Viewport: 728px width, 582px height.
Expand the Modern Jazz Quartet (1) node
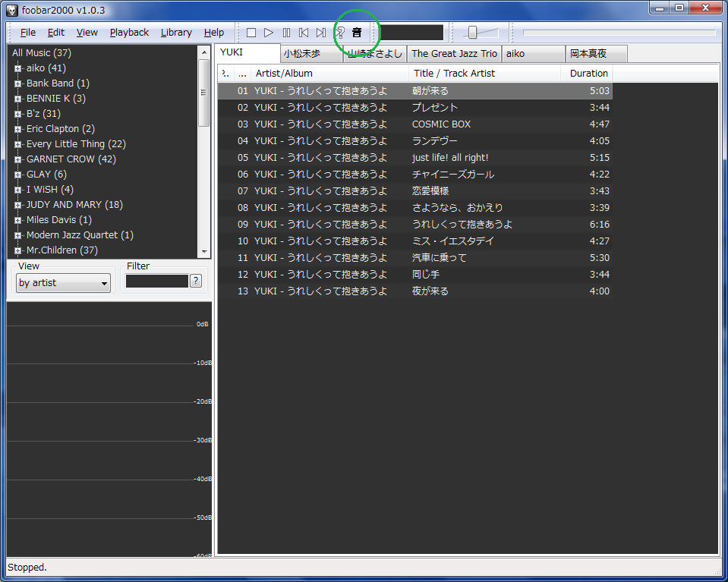(17, 236)
